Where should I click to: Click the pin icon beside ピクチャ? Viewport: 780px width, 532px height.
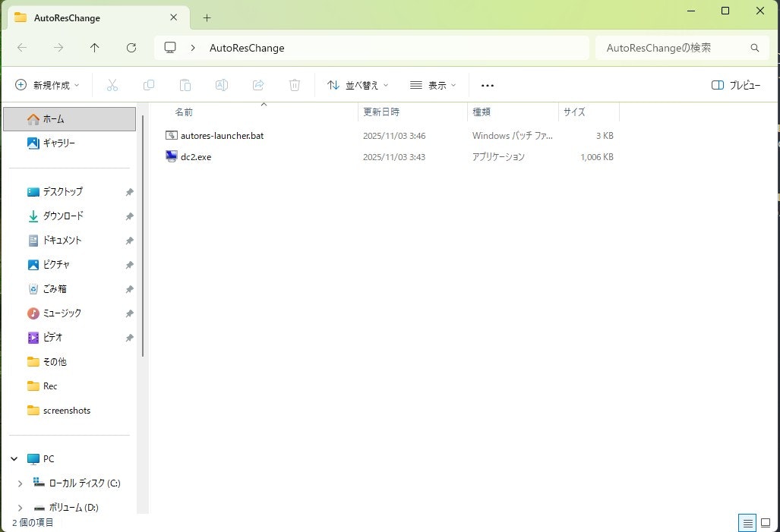129,265
